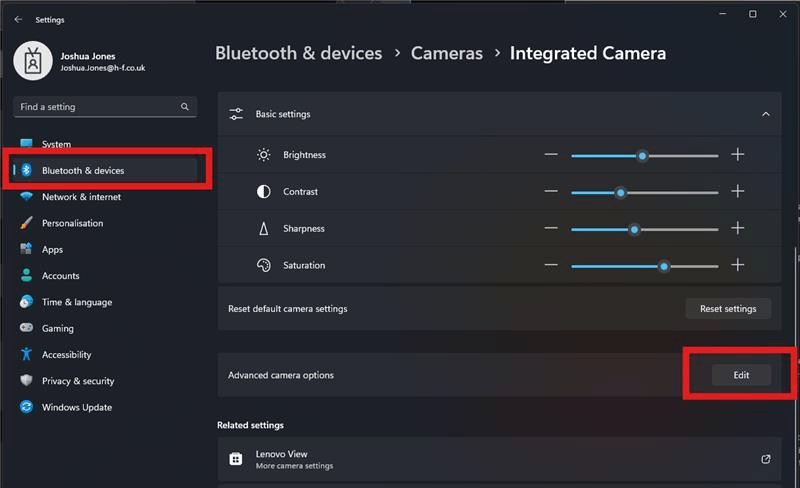Click the Lenovo View app icon
The width and height of the screenshot is (800, 488).
(x=236, y=459)
